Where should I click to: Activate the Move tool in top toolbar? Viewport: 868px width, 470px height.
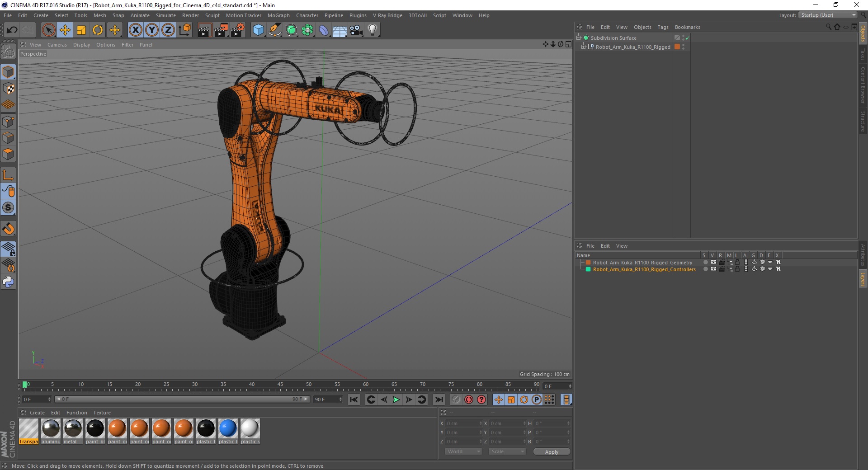coord(65,30)
